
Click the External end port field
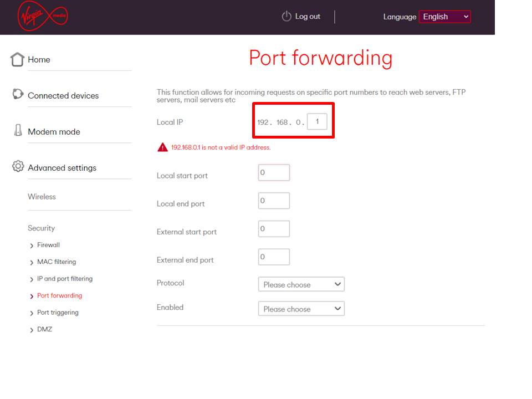[274, 257]
